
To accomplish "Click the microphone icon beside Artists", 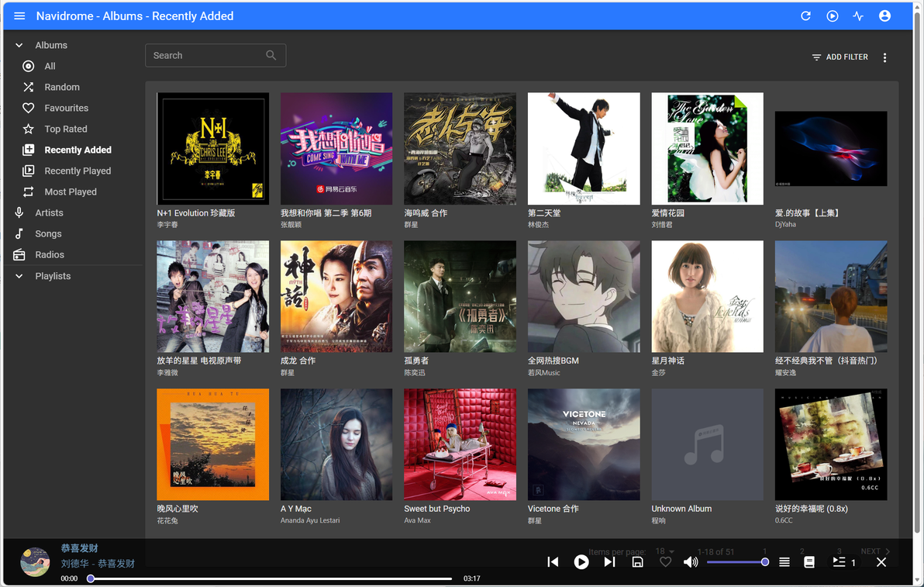I will point(19,212).
